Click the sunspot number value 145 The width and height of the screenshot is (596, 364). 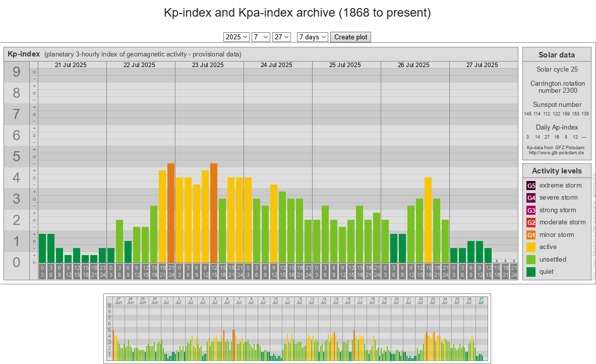point(527,113)
